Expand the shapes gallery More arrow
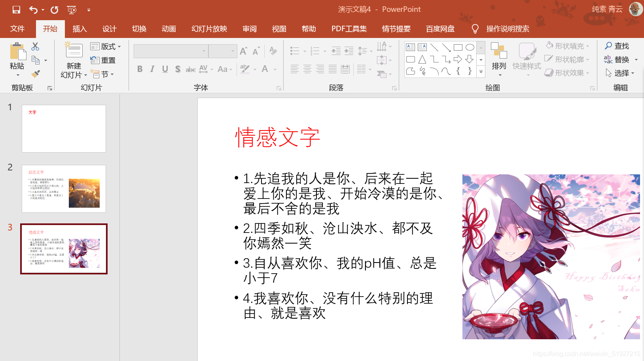Screen dimensions: 644x361 coord(481,72)
